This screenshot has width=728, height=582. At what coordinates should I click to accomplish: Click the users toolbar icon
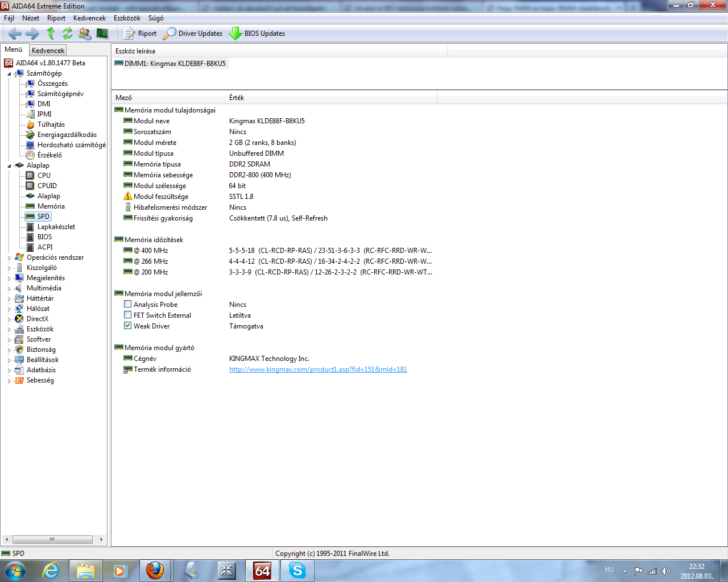coord(85,34)
